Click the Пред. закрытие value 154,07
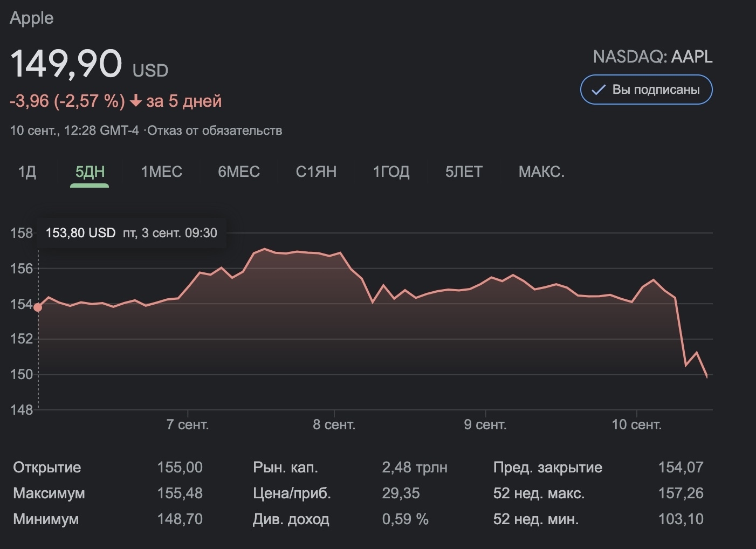756x549 pixels. click(x=681, y=467)
